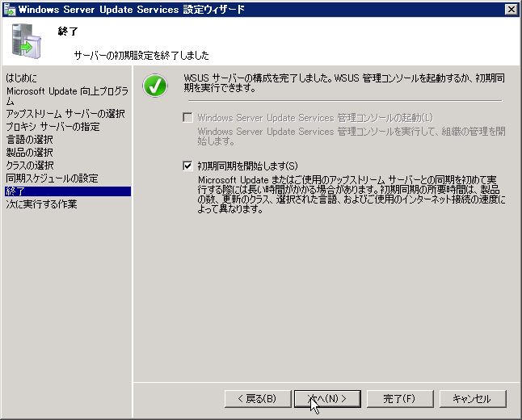Screen dimensions: 522x420
Task: Click the Microsoft Update sync description paragraph
Action: click(352, 195)
